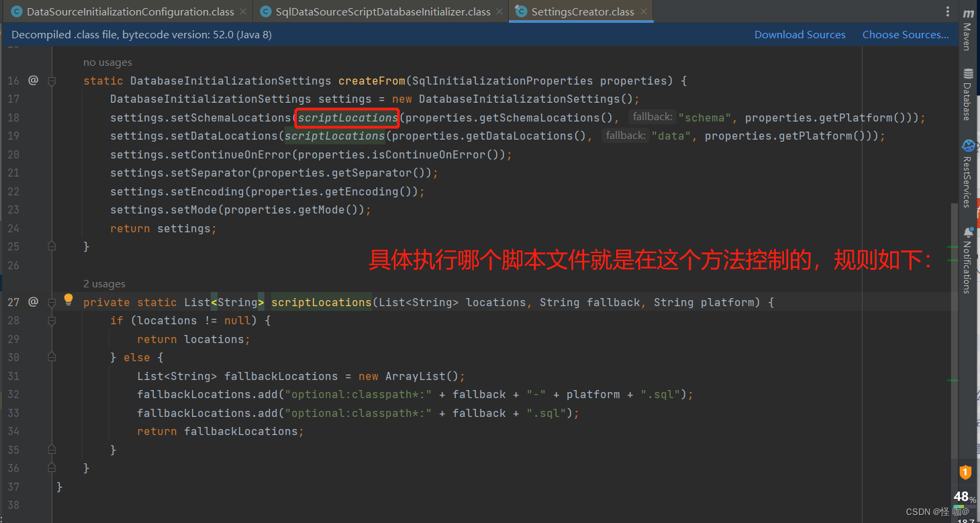Click the @ gutter icon on line 27
Image resolution: width=980 pixels, height=523 pixels.
(x=33, y=302)
